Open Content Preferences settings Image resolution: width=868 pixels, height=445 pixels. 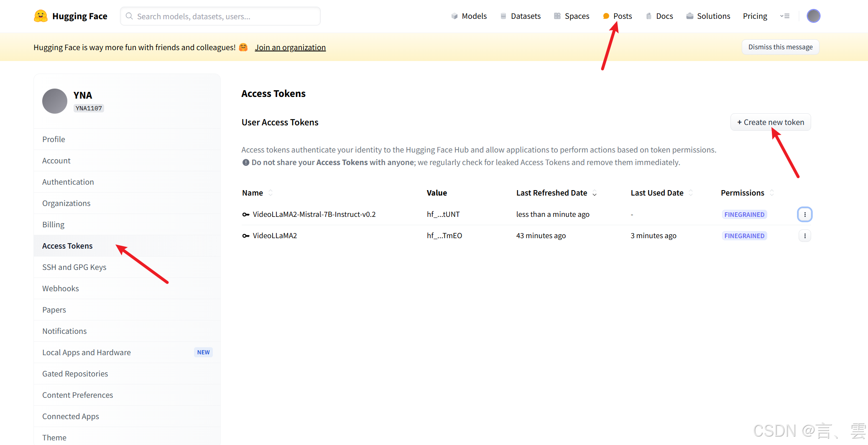point(127,395)
